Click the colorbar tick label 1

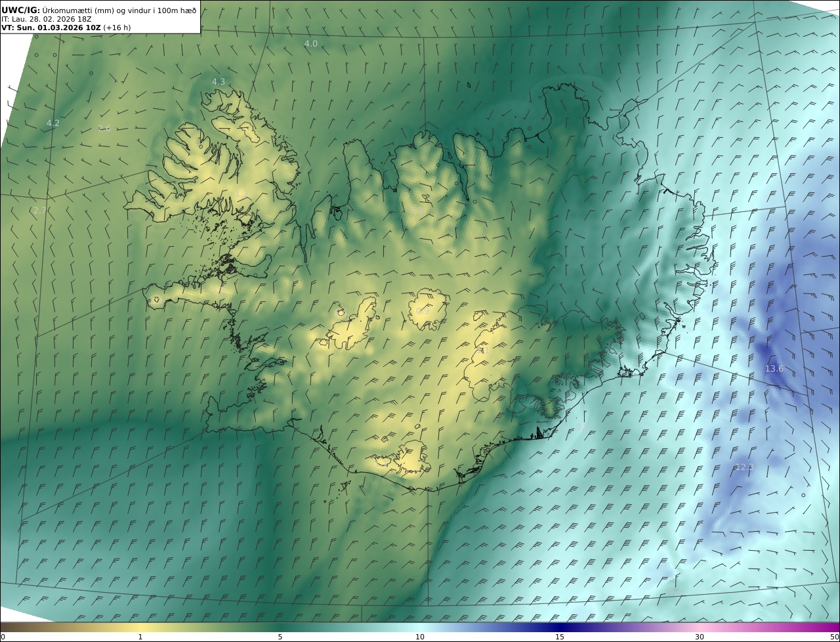tap(140, 637)
